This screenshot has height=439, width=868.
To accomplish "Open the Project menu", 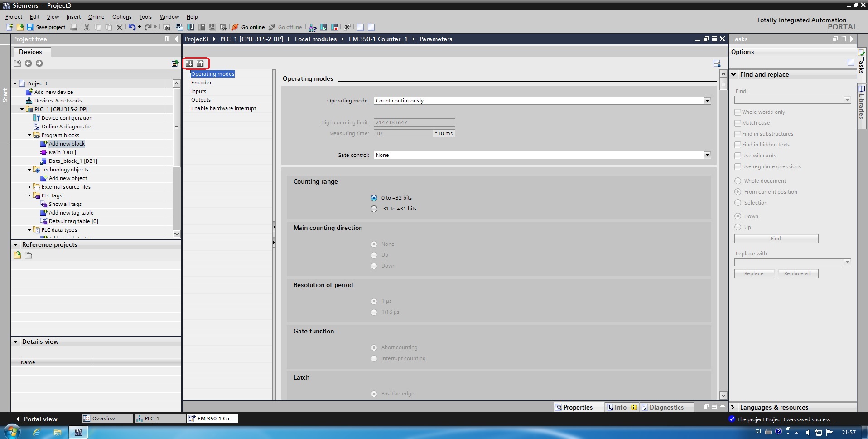I will 14,17.
